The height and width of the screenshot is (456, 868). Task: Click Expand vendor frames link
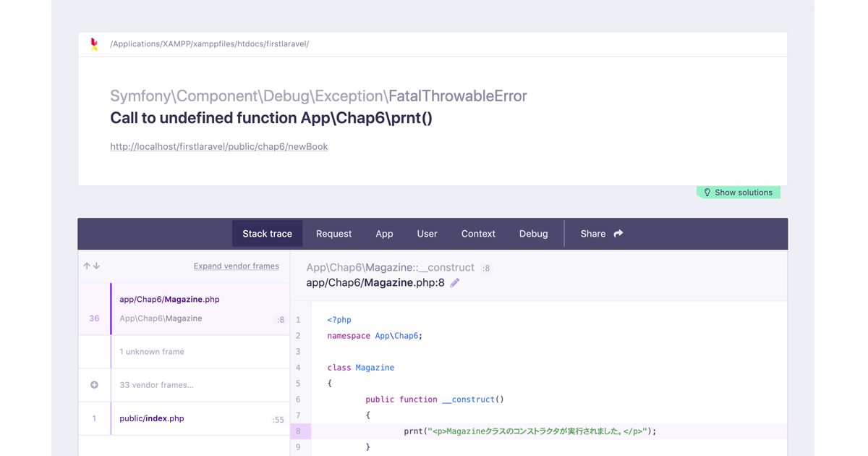[236, 266]
